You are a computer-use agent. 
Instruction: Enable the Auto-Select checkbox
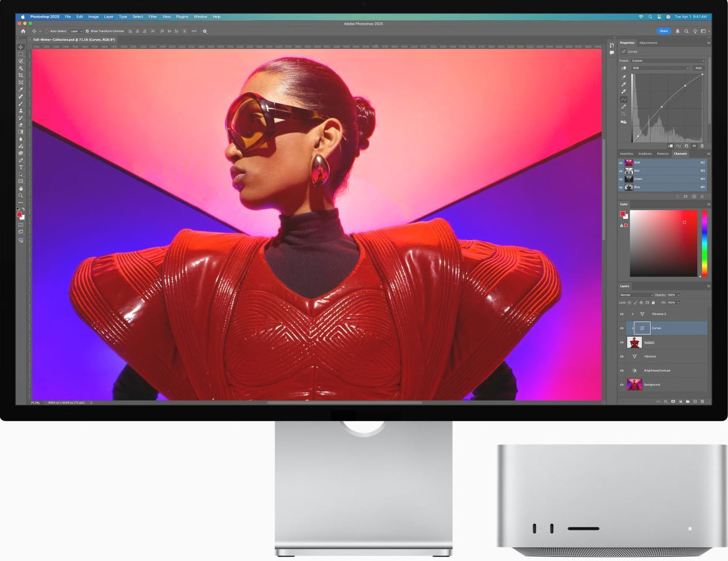coord(47,31)
